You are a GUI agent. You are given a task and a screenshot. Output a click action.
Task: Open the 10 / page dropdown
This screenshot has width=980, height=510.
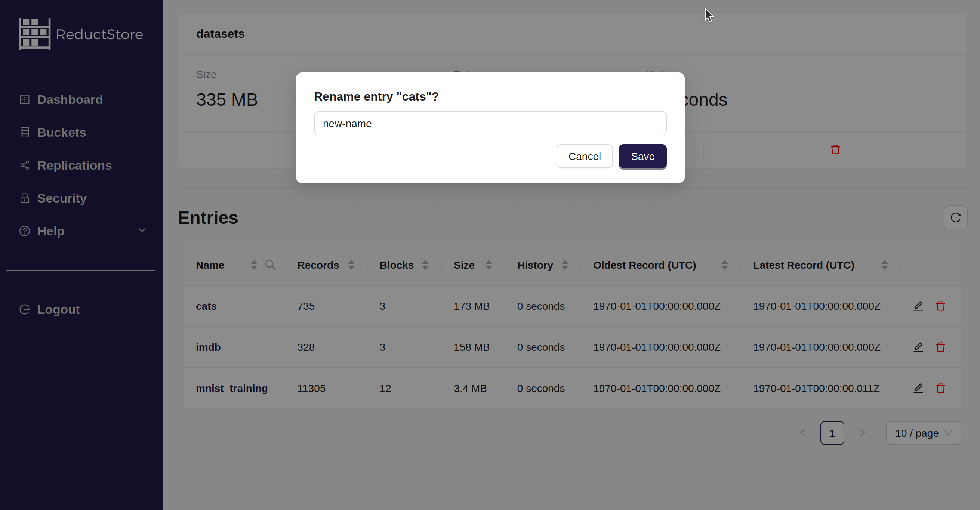pyautogui.click(x=923, y=433)
